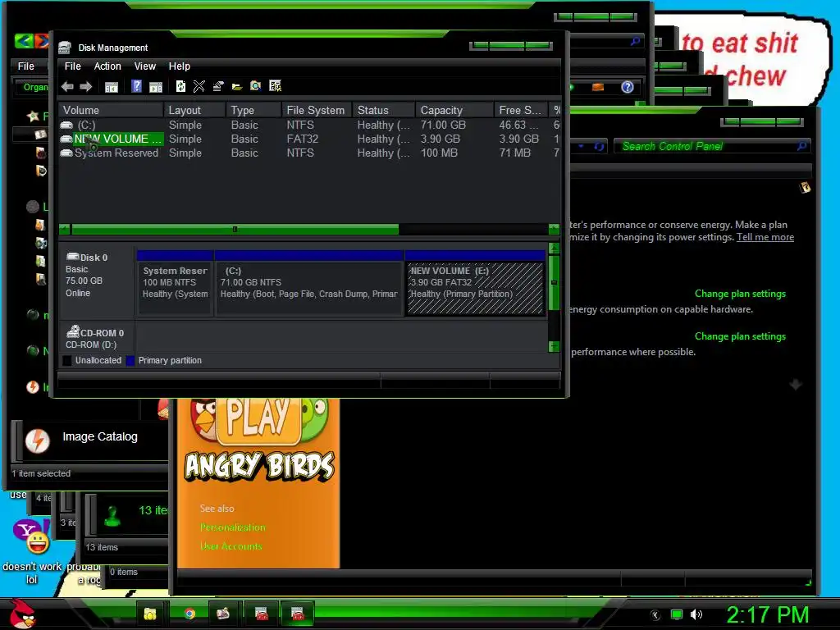Click the Open folder toolbar icon
Screen dimensions: 840x630
click(x=237, y=86)
